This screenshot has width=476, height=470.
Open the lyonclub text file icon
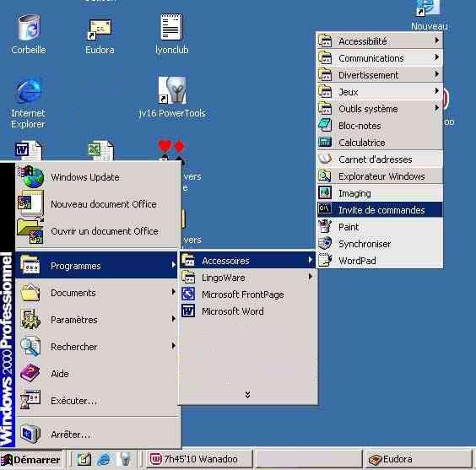tap(171, 27)
